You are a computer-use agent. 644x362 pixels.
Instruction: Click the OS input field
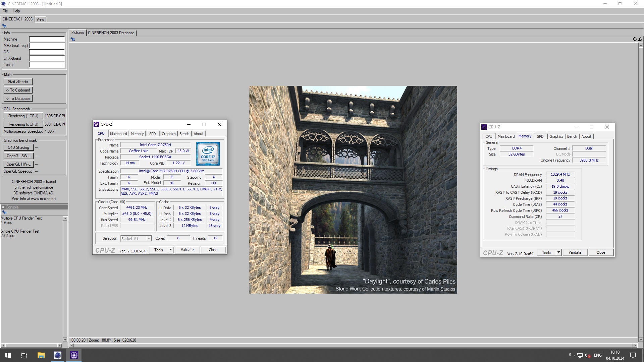[x=47, y=52]
